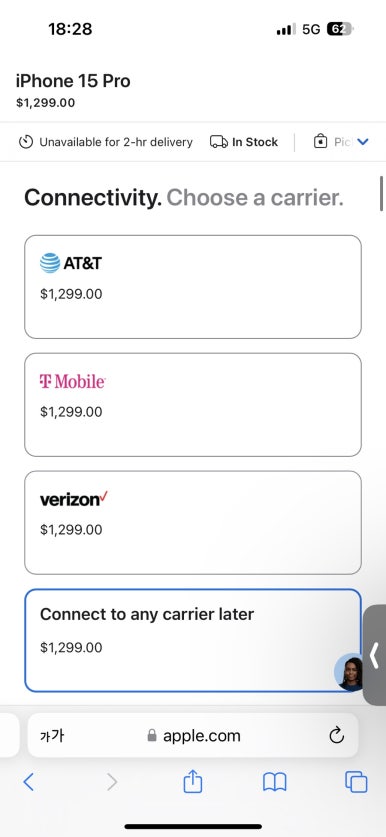Tap Unavailable for 2-hr delivery
386x837 pixels.
click(x=105, y=142)
